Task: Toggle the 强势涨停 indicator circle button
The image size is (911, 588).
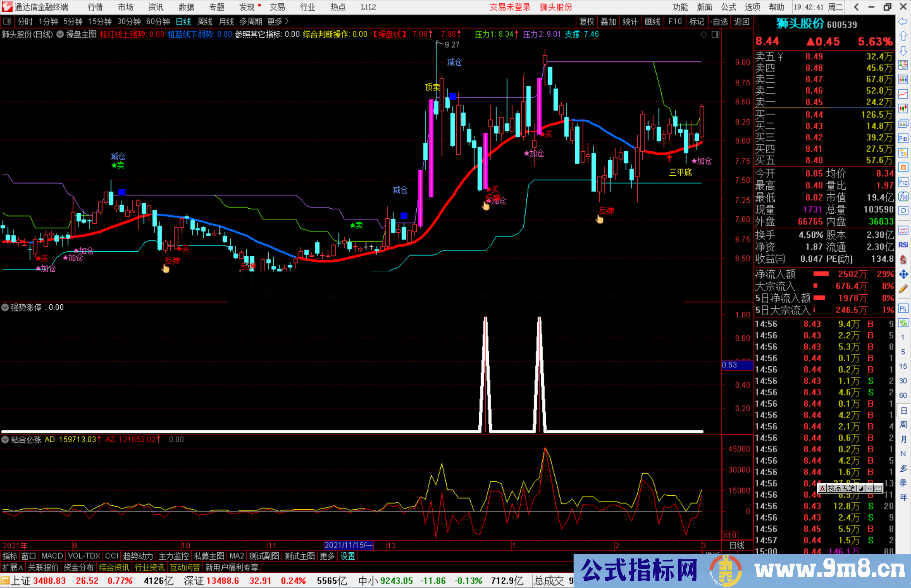Action: [x=5, y=308]
